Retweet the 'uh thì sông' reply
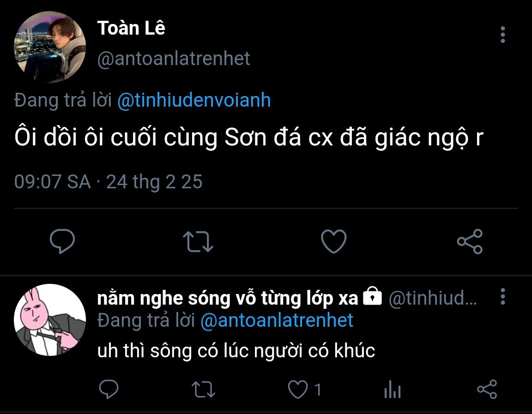Image resolution: width=532 pixels, height=414 pixels. (x=203, y=390)
